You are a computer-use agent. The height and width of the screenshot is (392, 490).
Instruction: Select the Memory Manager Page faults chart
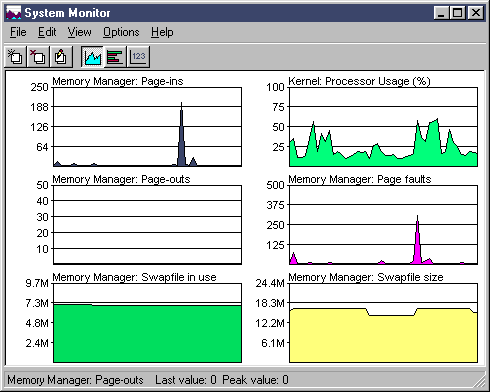click(x=383, y=225)
